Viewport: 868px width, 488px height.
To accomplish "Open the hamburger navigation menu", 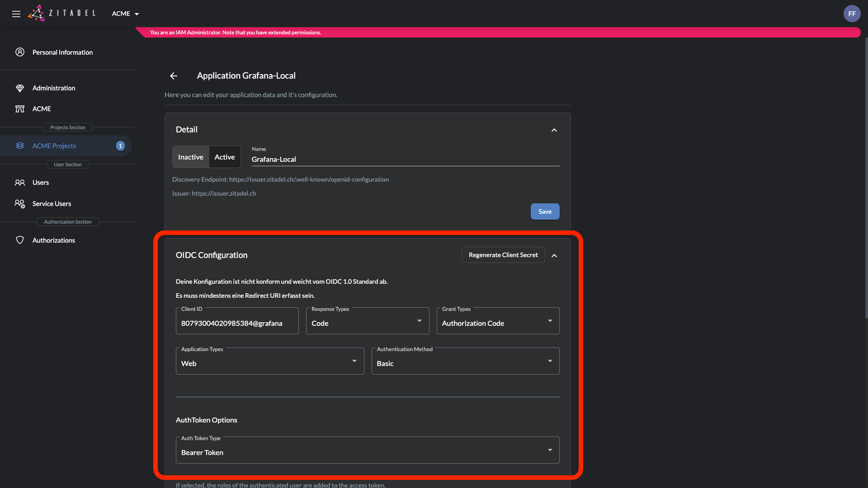I will (x=16, y=14).
